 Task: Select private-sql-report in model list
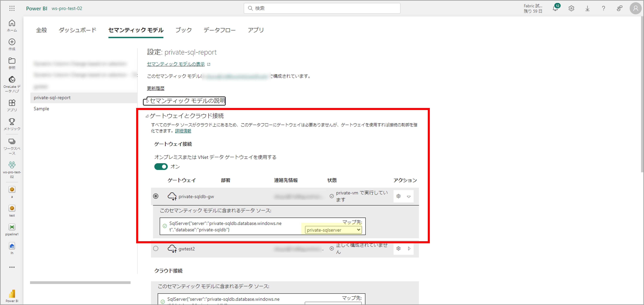(x=84, y=98)
